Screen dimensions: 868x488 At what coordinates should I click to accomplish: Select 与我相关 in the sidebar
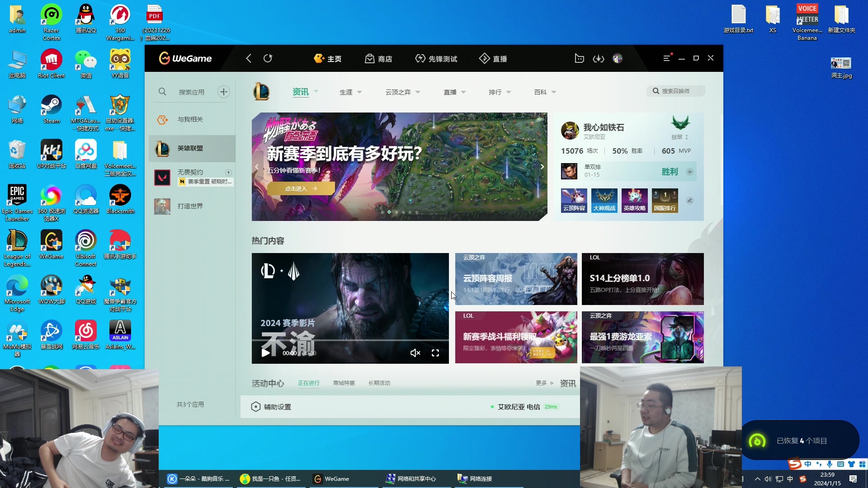[192, 119]
